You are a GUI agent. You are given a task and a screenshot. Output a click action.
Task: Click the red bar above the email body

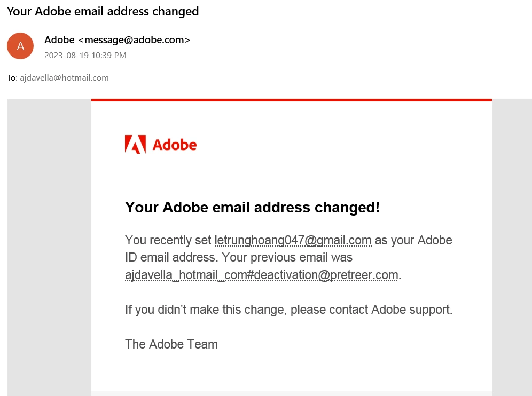292,100
